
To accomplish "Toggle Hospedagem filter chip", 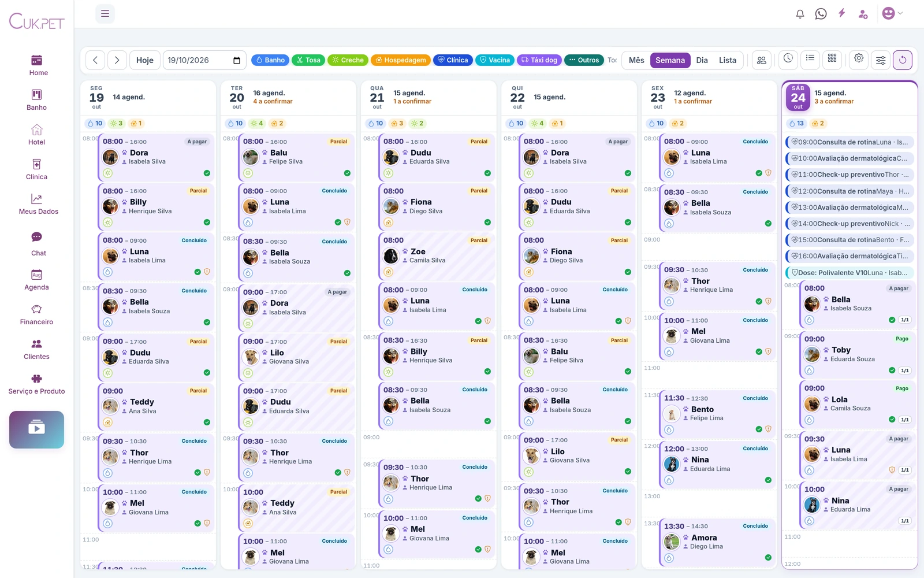I will [x=400, y=60].
